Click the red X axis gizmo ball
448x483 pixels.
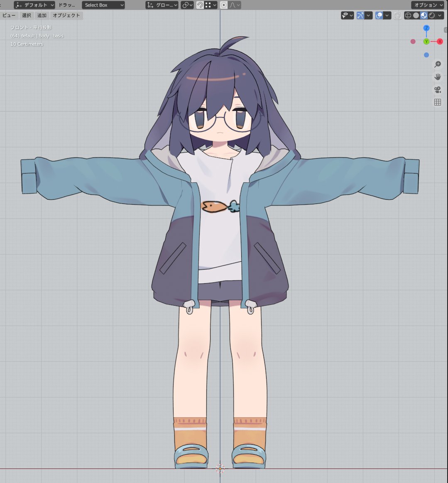point(440,41)
